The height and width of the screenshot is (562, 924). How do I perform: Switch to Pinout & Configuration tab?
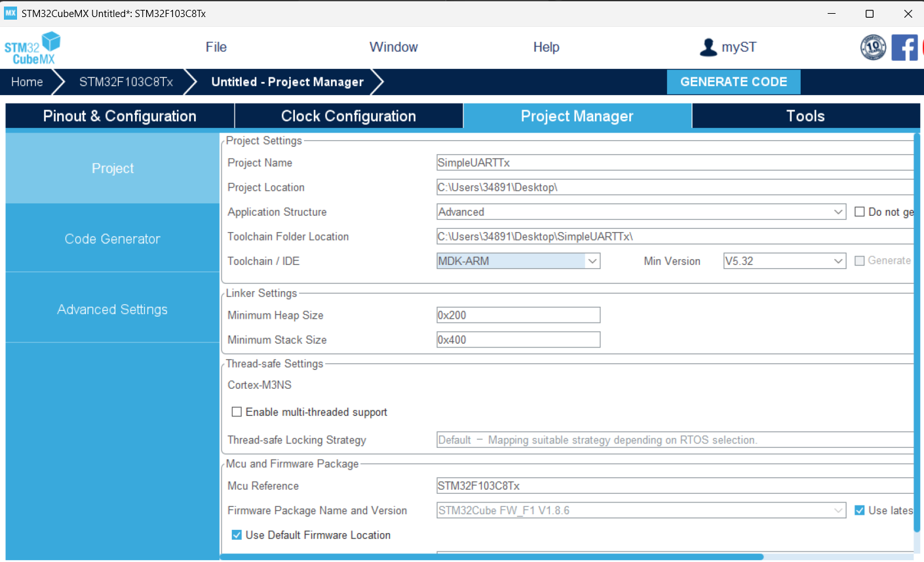[x=120, y=116]
